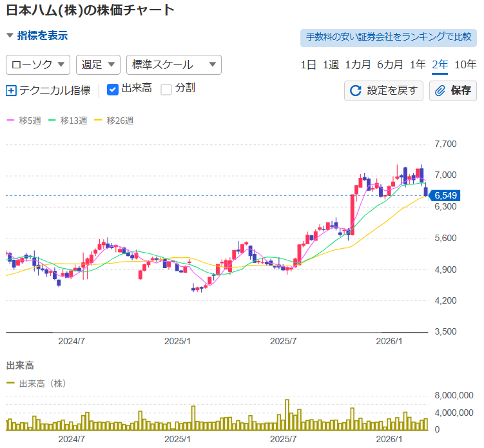Image resolution: width=484 pixels, height=448 pixels.
Task: Click the reload icon in 設定を戻す
Action: click(355, 90)
